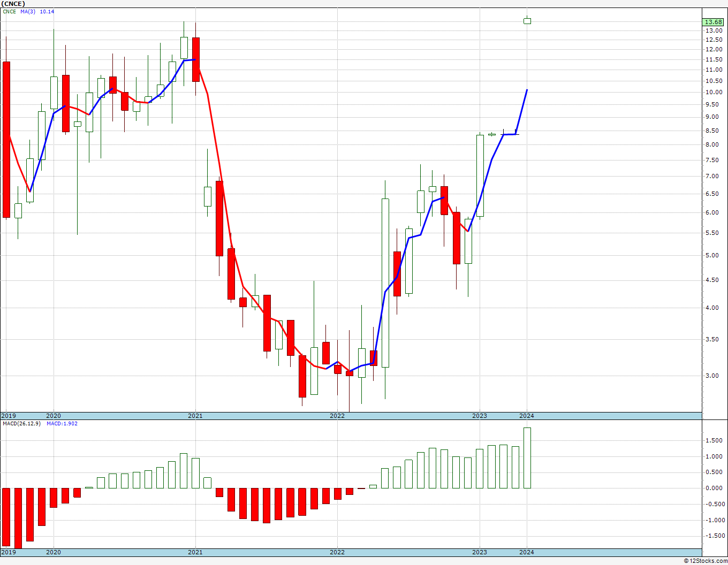Click the 7.00 price axis label
728x565 pixels.
(714, 177)
